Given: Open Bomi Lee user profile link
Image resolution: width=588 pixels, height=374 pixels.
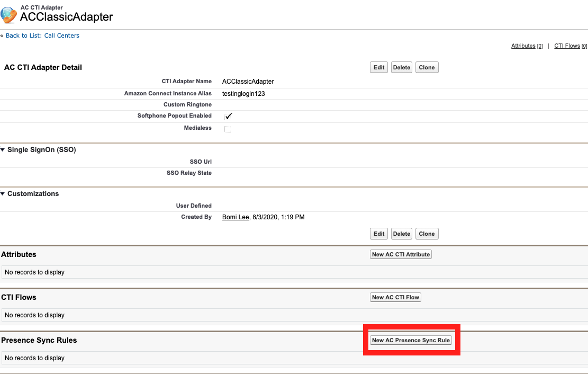Looking at the screenshot, I should [x=236, y=217].
